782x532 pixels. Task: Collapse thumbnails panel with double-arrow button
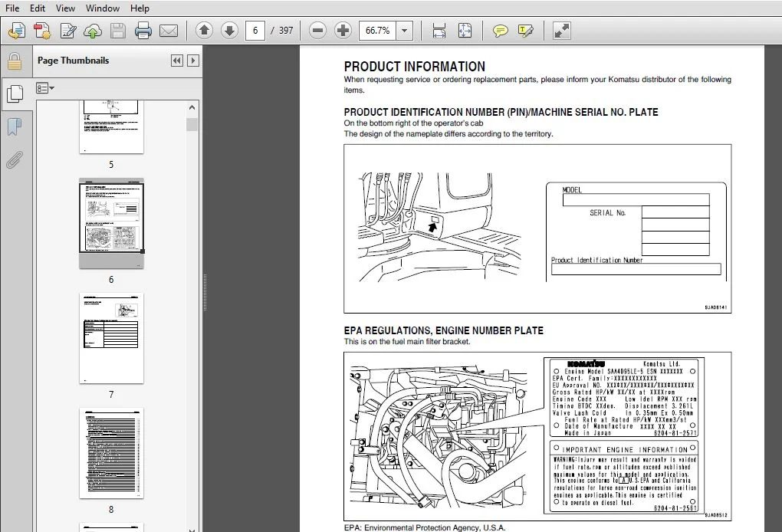pyautogui.click(x=176, y=61)
